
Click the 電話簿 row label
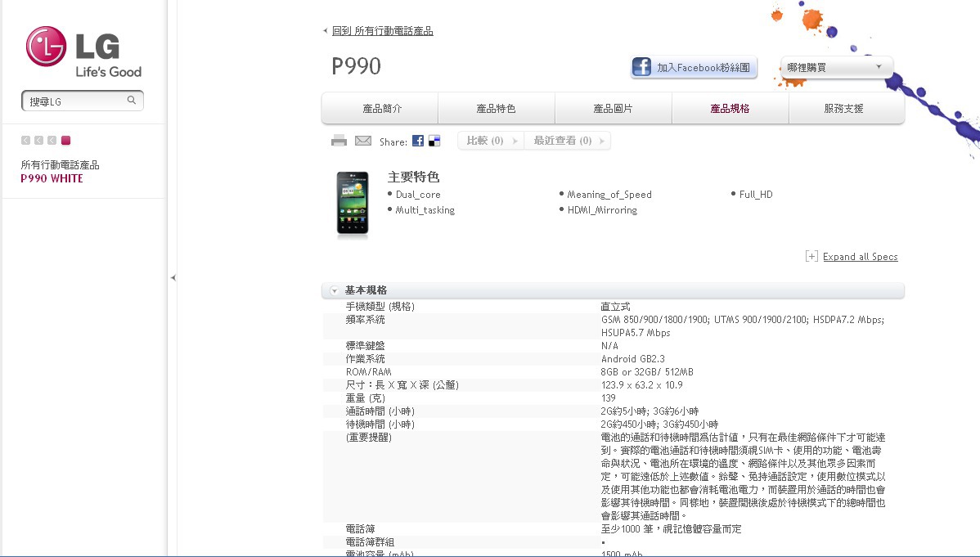360,529
